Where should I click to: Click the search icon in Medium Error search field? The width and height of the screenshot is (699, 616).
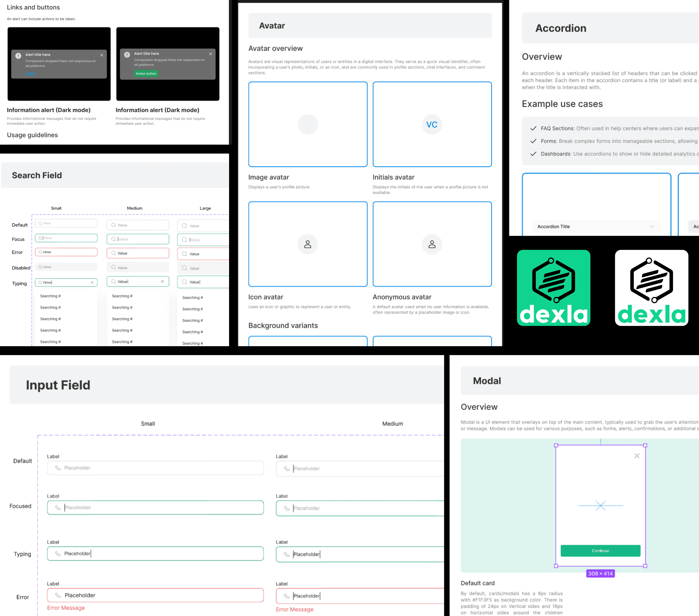point(114,253)
